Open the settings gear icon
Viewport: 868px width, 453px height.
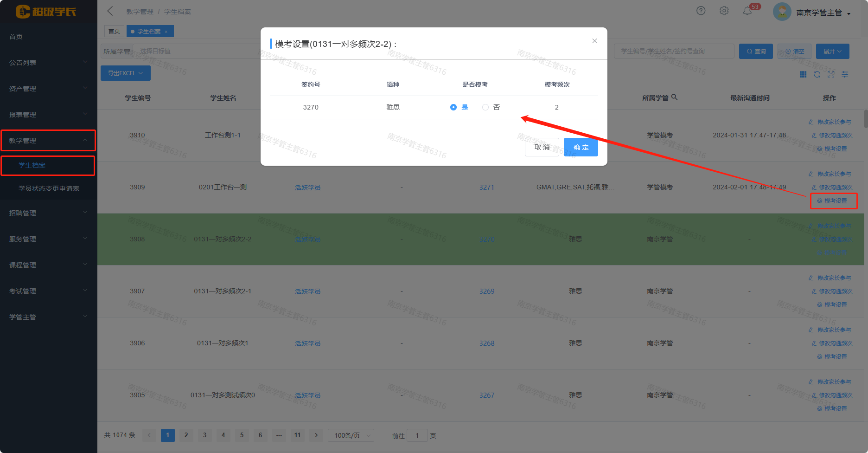click(x=724, y=11)
